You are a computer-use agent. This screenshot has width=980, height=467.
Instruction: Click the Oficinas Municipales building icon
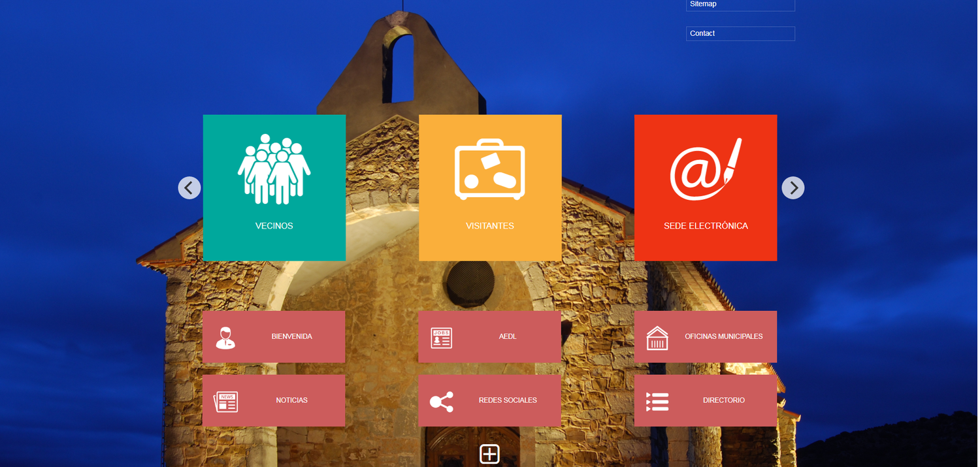(x=657, y=338)
